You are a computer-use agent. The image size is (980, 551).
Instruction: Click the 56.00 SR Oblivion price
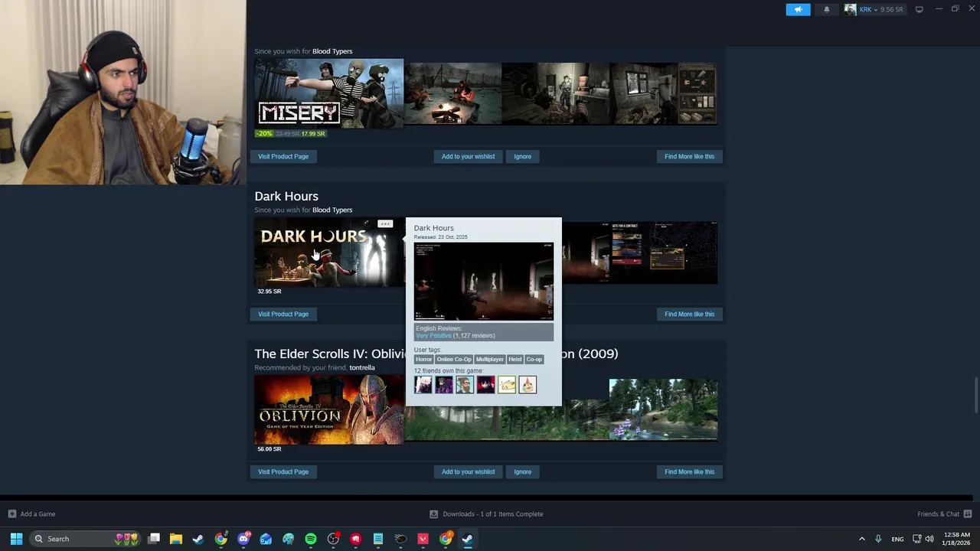(269, 449)
